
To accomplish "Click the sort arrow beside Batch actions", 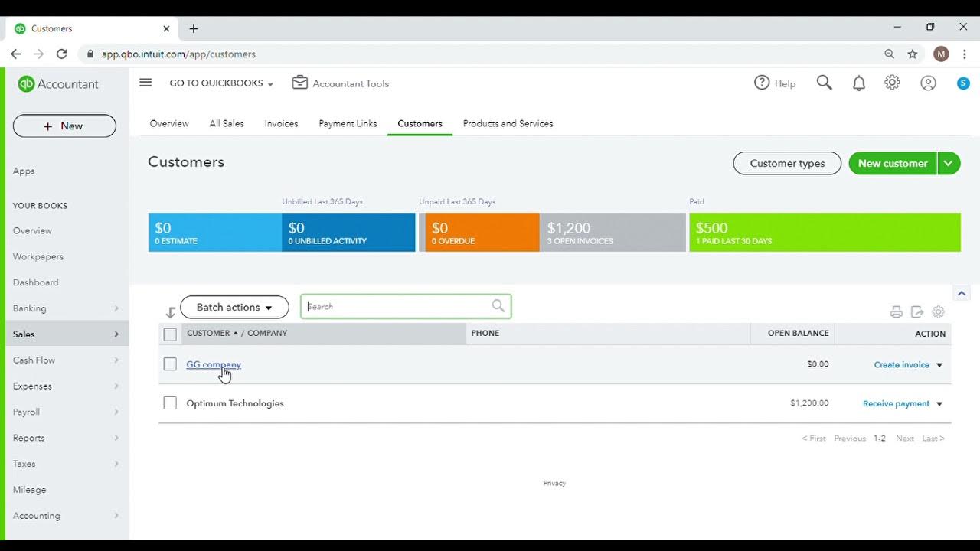I will 170,312.
